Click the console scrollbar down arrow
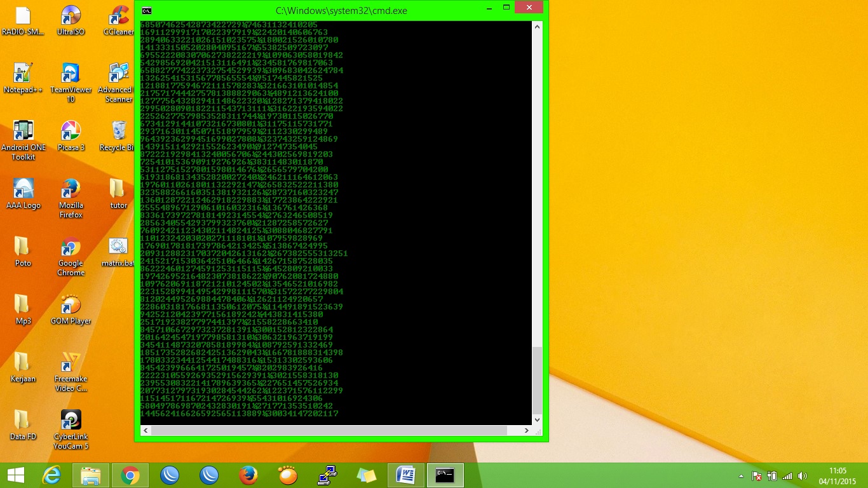Screen dimensions: 868x488 [537, 419]
